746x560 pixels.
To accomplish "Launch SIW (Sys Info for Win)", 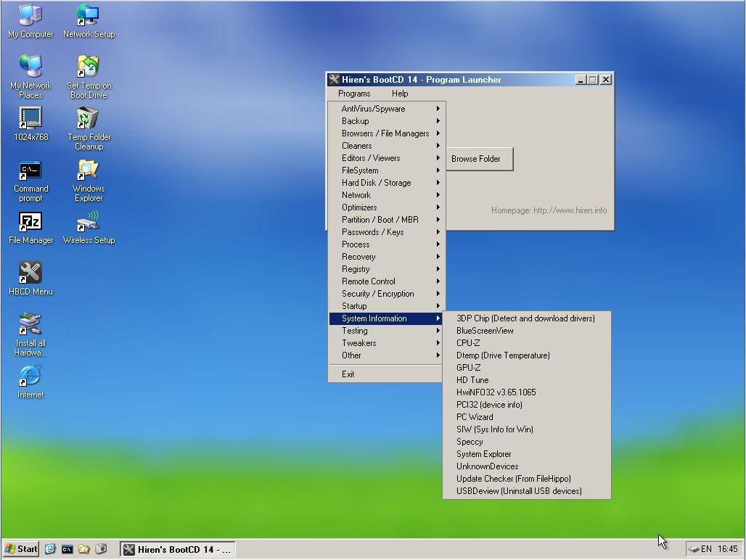I will [527, 430].
